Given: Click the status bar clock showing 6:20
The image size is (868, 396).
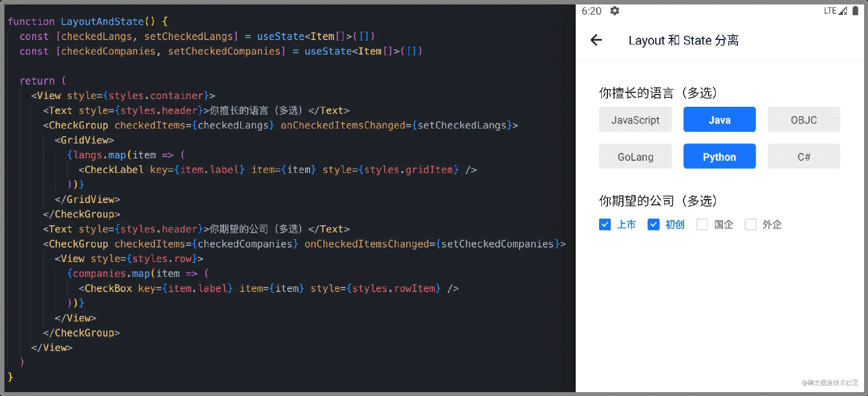Looking at the screenshot, I should click(x=591, y=11).
